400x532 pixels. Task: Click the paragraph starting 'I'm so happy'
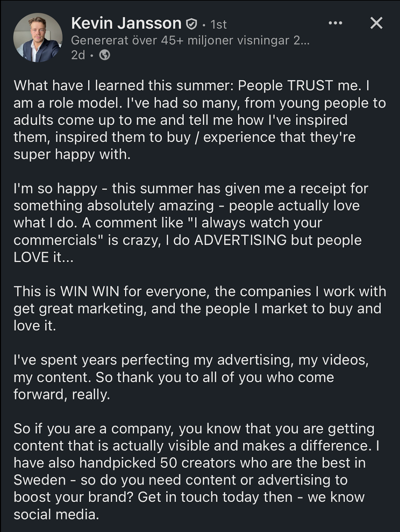(191, 223)
